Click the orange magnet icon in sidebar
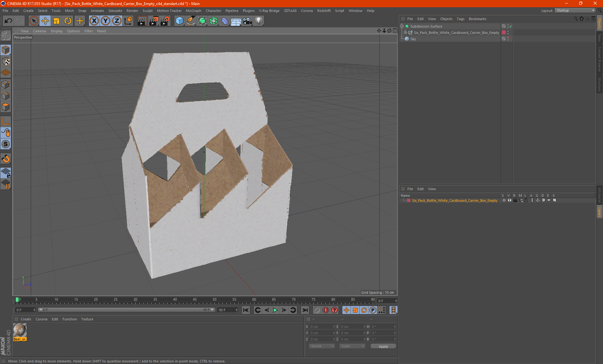The width and height of the screenshot is (603, 364). coord(6,159)
